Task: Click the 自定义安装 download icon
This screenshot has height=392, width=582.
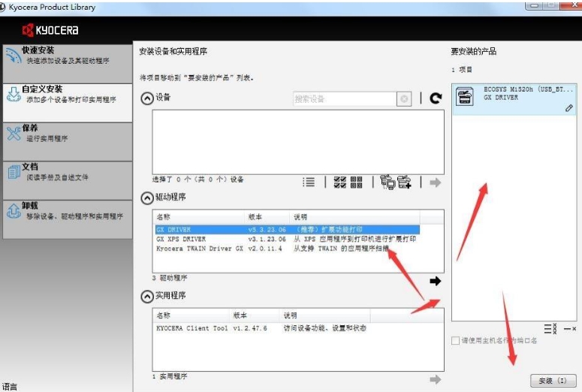Action: click(x=14, y=95)
